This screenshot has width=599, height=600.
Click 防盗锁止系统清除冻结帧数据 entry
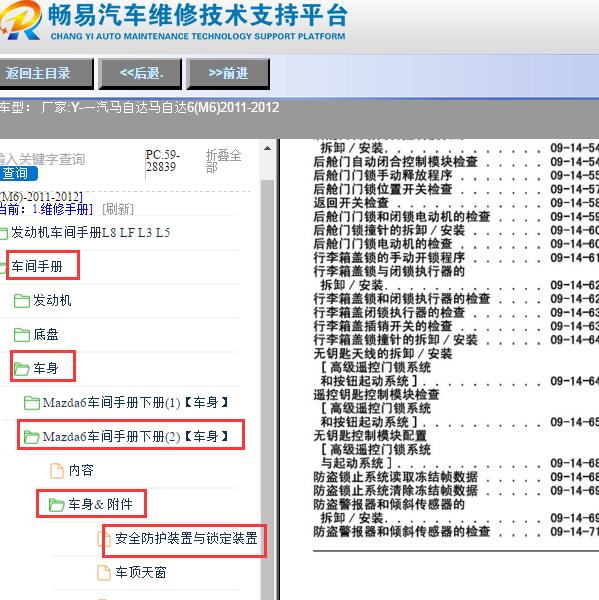click(395, 490)
